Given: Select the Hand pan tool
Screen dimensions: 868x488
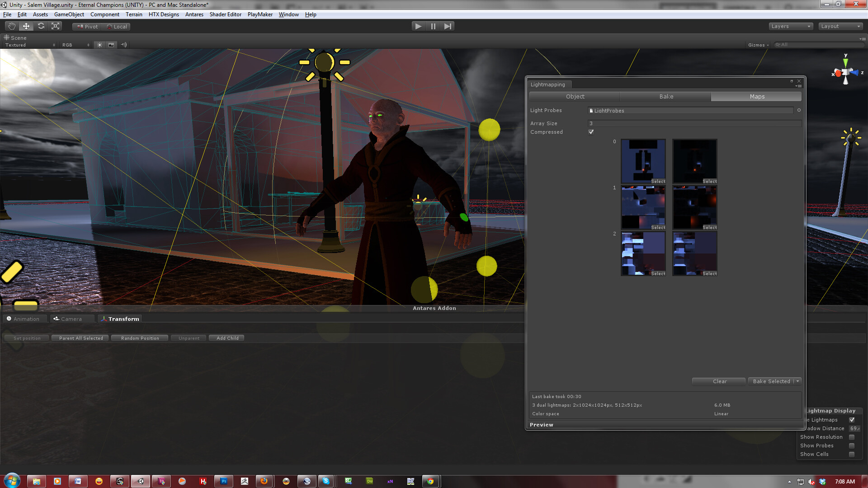Looking at the screenshot, I should pyautogui.click(x=11, y=26).
